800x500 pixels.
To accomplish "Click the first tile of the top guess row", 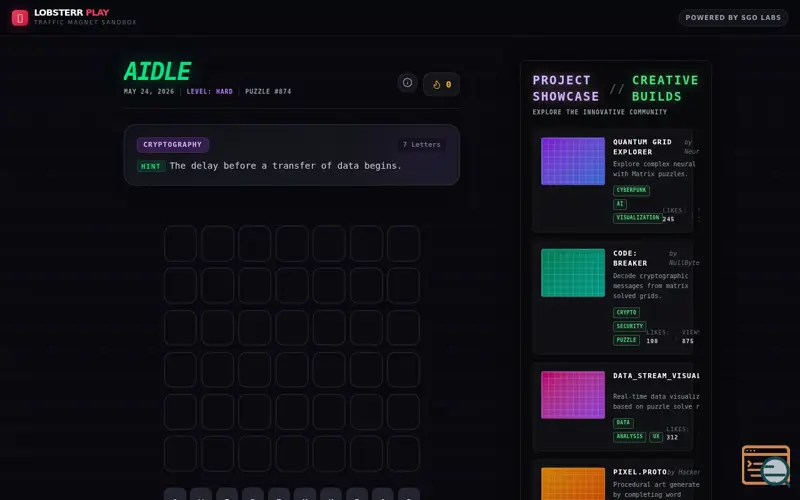I will tap(180, 243).
